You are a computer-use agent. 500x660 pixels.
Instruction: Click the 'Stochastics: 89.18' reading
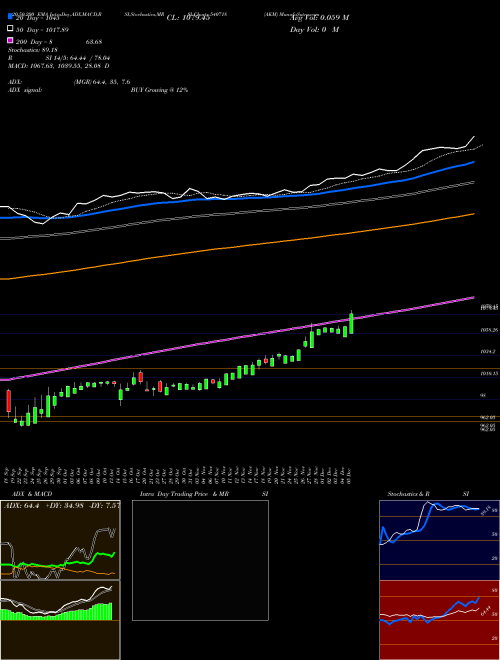33,50
